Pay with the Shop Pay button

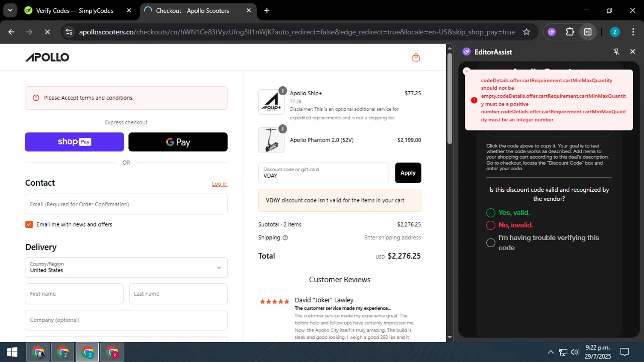pyautogui.click(x=74, y=142)
